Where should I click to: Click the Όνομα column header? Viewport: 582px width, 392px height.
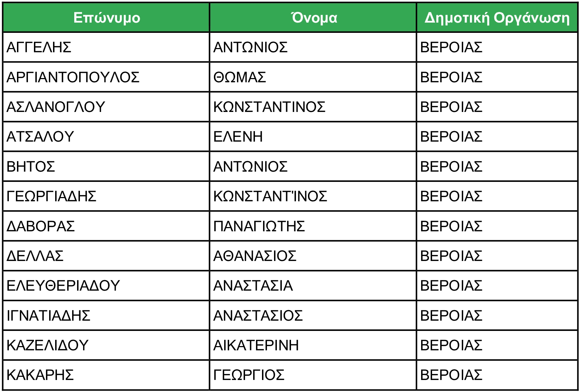[x=313, y=18]
